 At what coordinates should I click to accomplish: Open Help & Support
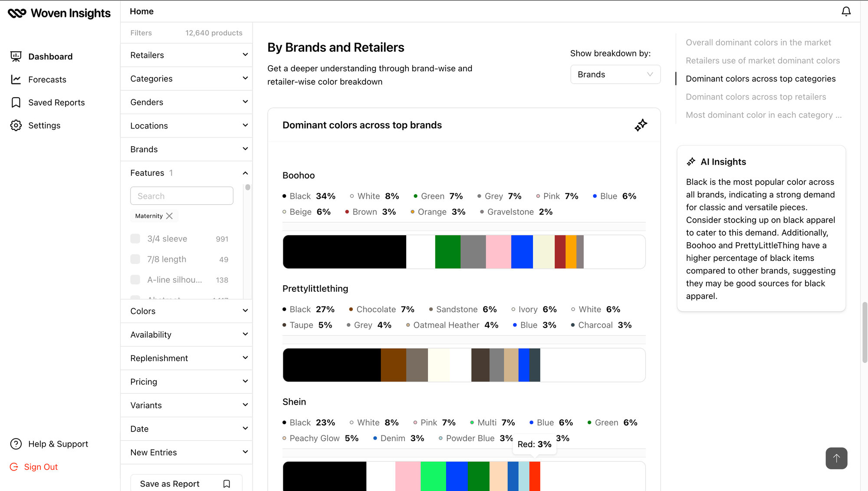tap(58, 444)
